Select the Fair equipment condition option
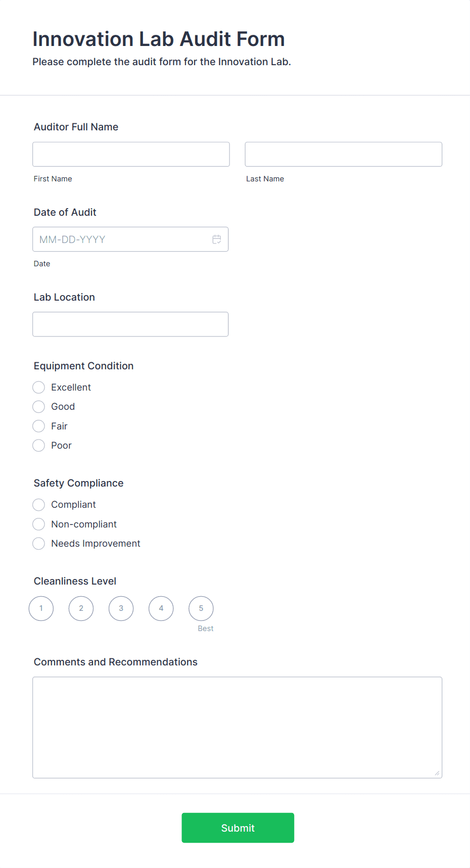Viewport: 470px width, 868px height. coord(38,426)
